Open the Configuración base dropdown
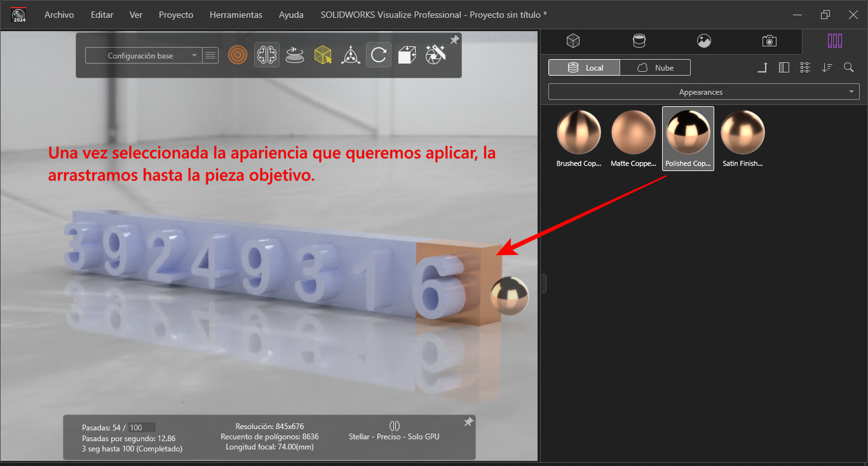 click(x=143, y=56)
